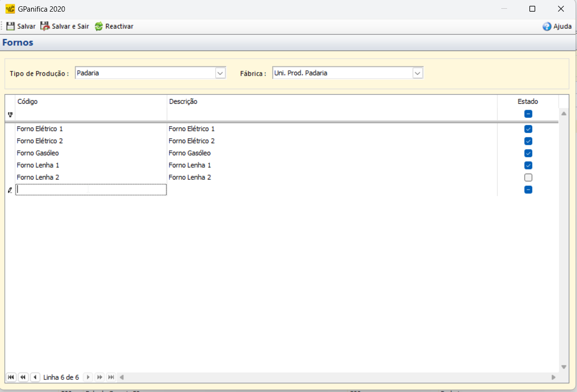Go to next record arrow
Viewport: 577px width, 392px height.
coord(88,377)
